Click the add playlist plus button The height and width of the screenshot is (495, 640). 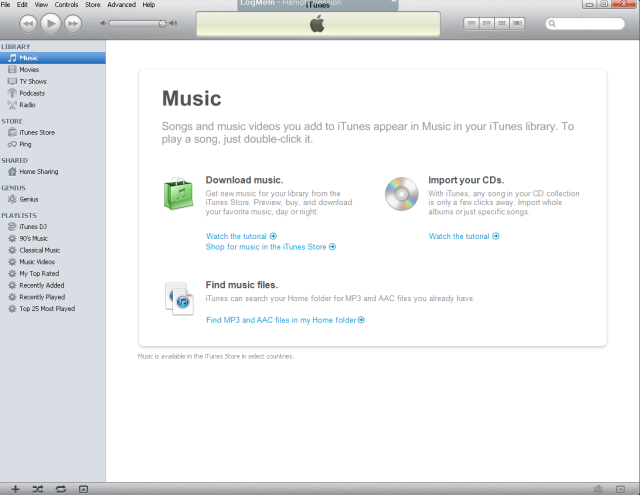click(x=16, y=489)
